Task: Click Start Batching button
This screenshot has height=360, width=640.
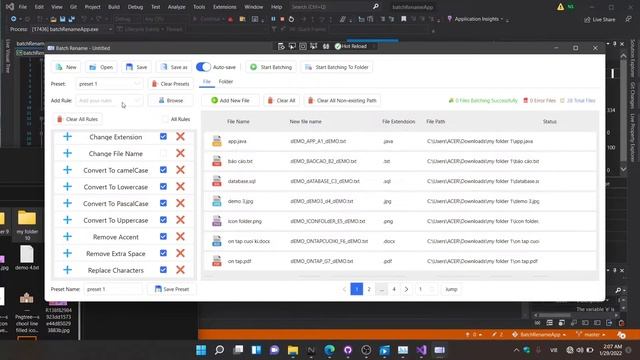Action: (271, 67)
